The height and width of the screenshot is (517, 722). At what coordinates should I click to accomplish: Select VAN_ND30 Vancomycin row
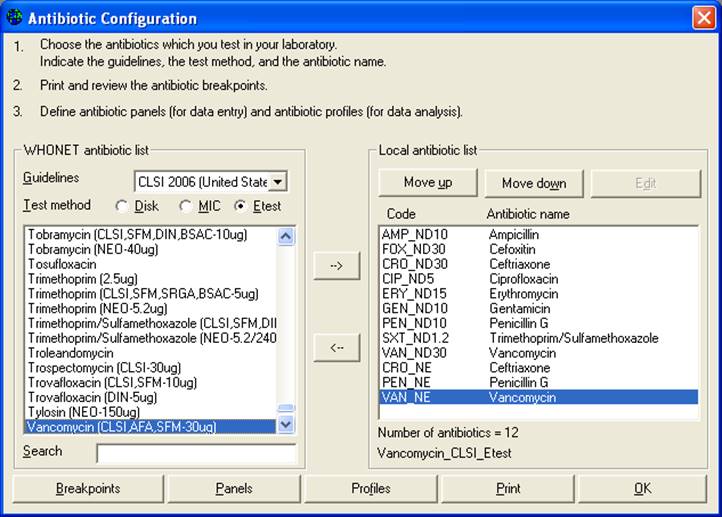pos(539,353)
